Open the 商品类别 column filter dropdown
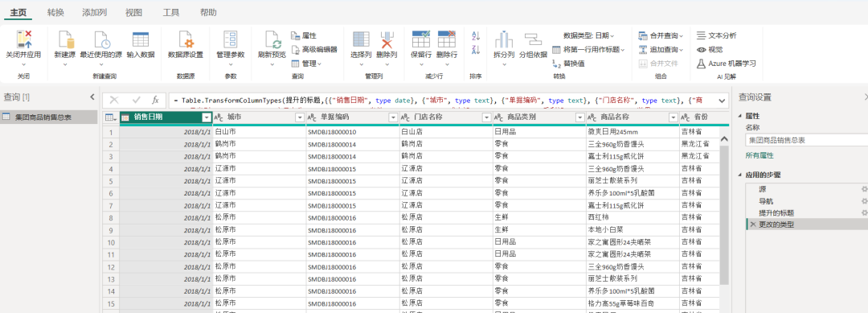 [579, 117]
